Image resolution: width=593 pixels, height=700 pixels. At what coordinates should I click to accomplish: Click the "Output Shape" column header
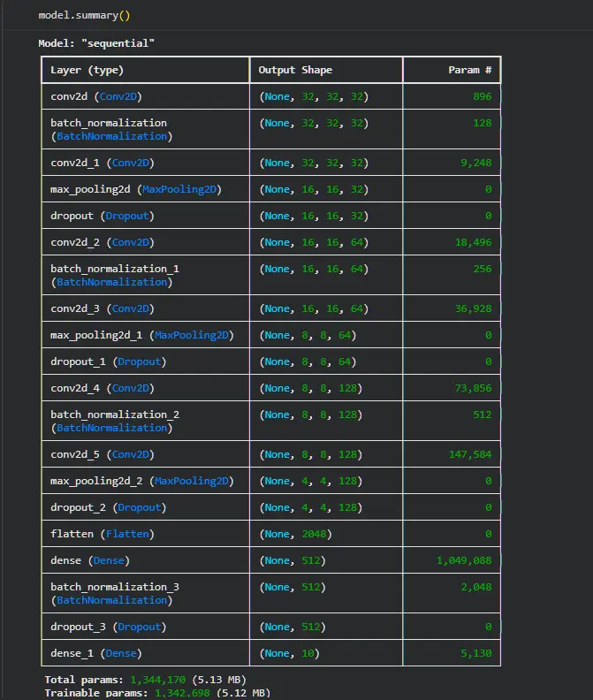pyautogui.click(x=295, y=70)
